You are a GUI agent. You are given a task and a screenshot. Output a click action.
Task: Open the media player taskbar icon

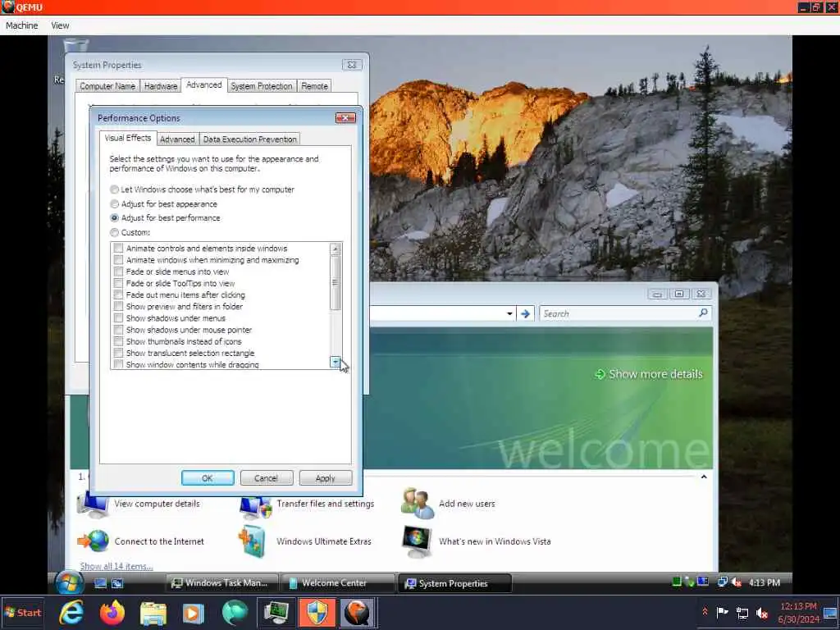coord(194,613)
